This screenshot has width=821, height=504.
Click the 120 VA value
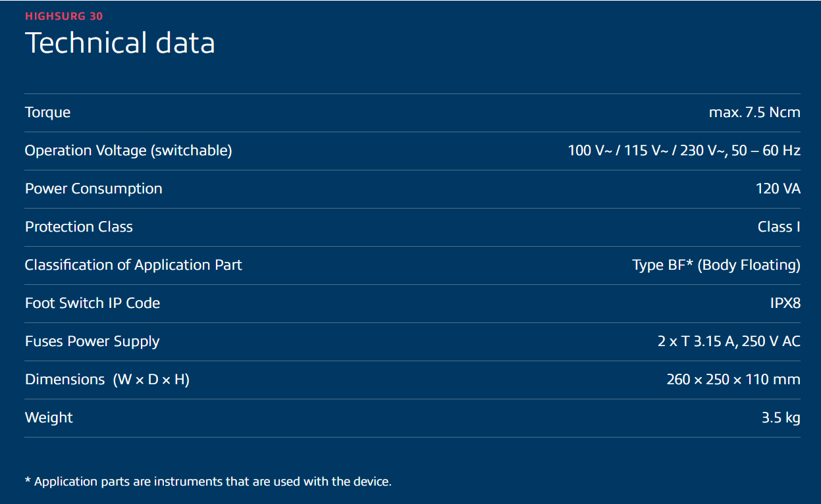pyautogui.click(x=778, y=189)
